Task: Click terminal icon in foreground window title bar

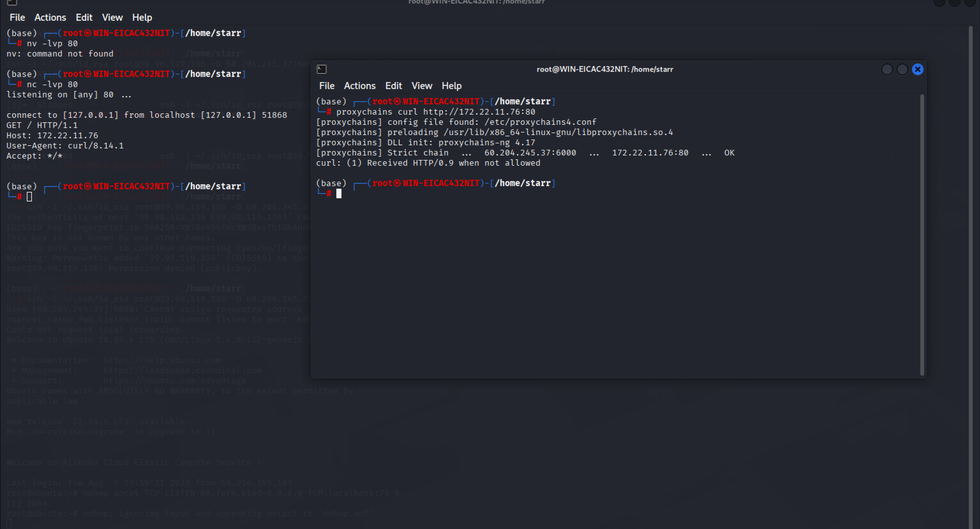Action: coord(321,69)
